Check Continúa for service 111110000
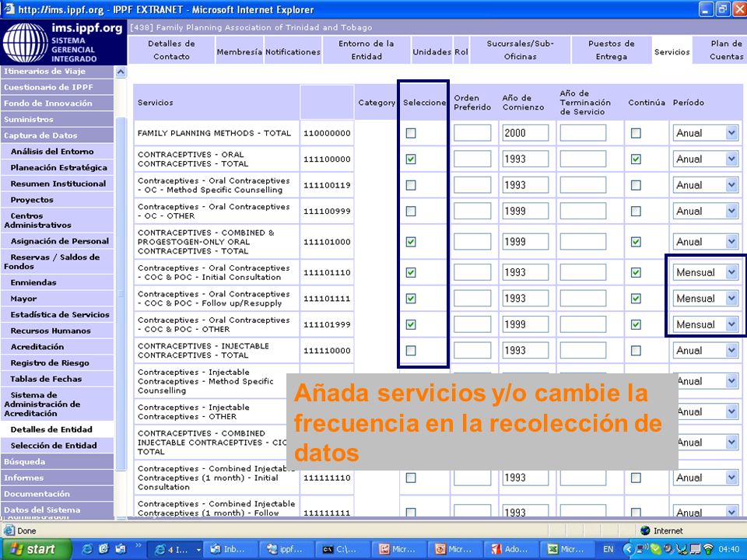This screenshot has height=560, width=747. pyautogui.click(x=636, y=351)
